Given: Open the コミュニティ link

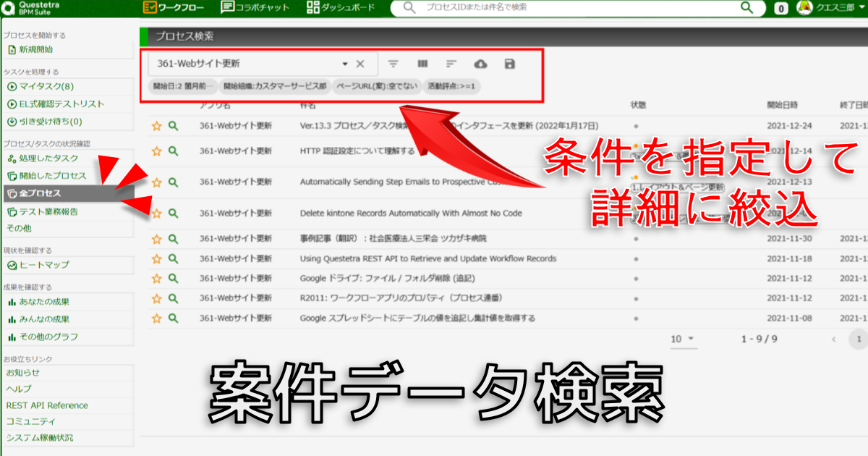Looking at the screenshot, I should pos(31,421).
